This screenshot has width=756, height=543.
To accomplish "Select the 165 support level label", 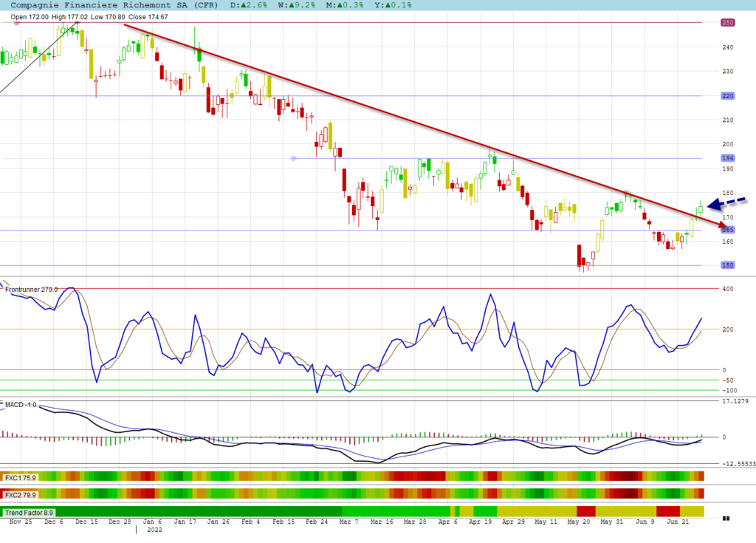I will (x=727, y=230).
